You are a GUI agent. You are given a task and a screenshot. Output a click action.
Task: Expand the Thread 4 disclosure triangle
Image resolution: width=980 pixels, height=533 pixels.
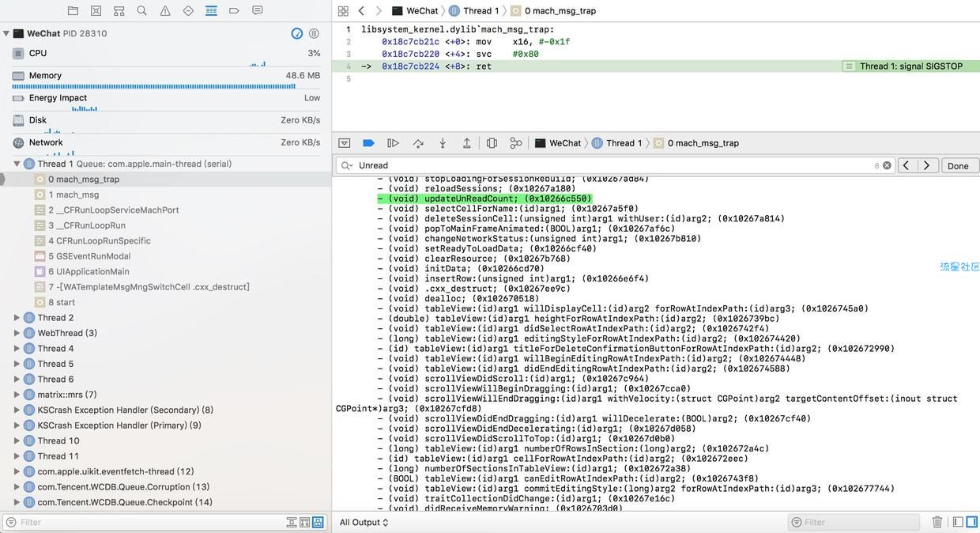(x=17, y=349)
